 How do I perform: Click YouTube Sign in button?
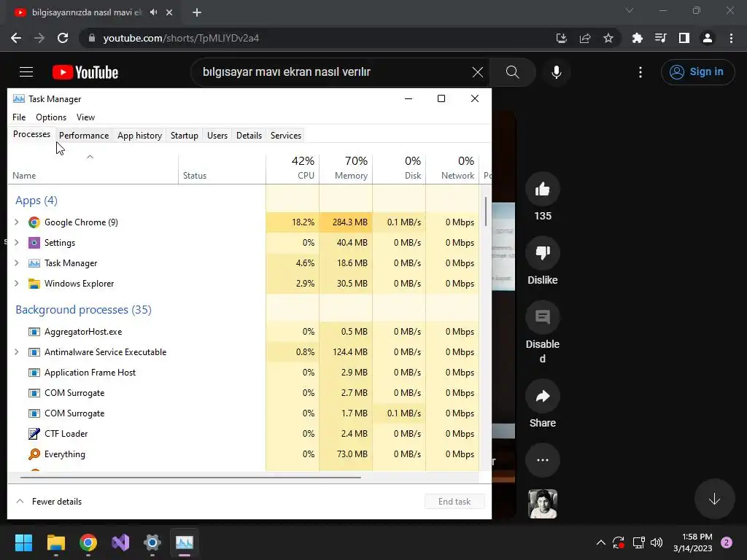tap(697, 72)
